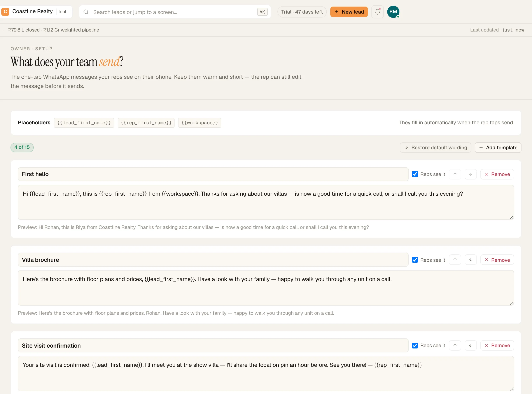Move Site visit confirmation template down
The height and width of the screenshot is (394, 532).
pos(471,345)
